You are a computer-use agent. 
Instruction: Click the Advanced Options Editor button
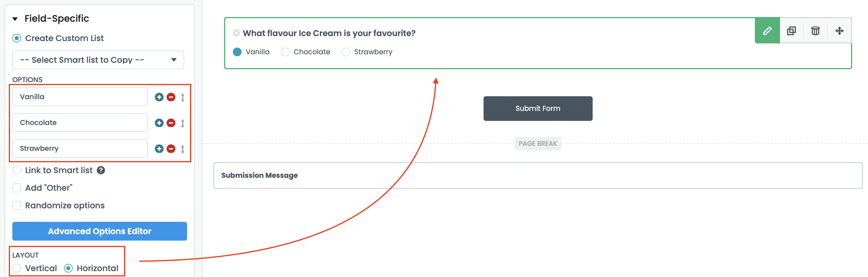[99, 231]
